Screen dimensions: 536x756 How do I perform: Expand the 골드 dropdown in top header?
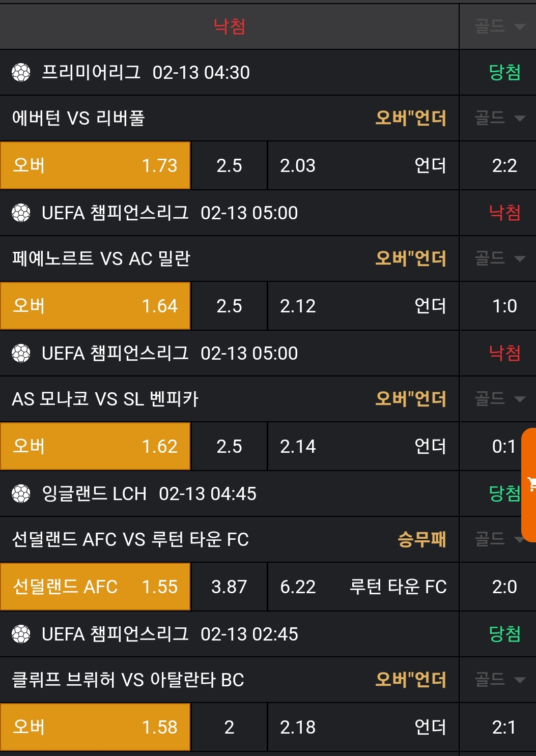coord(498,26)
